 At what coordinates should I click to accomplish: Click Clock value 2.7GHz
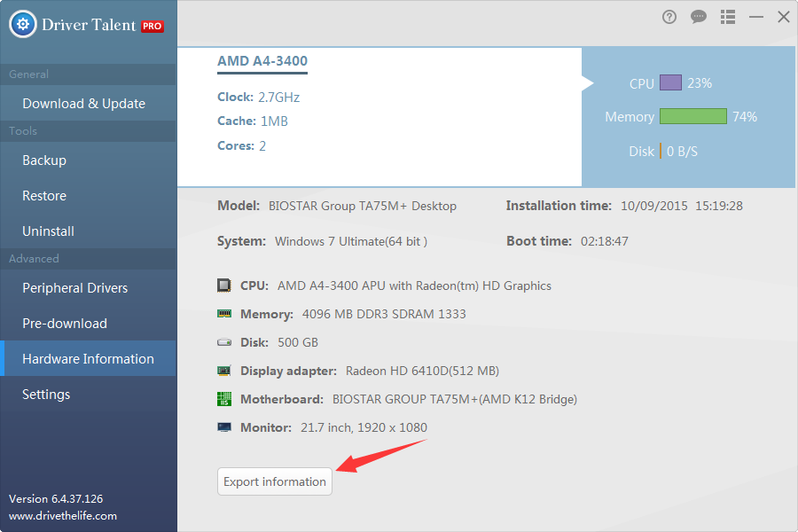[279, 98]
